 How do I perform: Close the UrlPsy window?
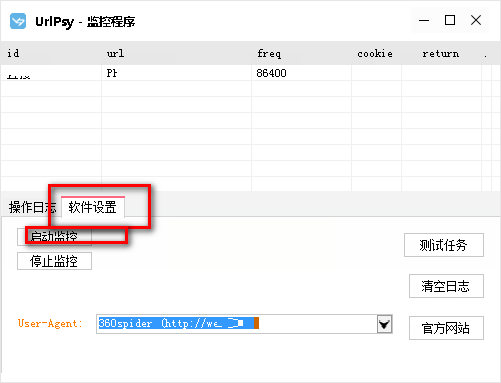click(x=476, y=20)
